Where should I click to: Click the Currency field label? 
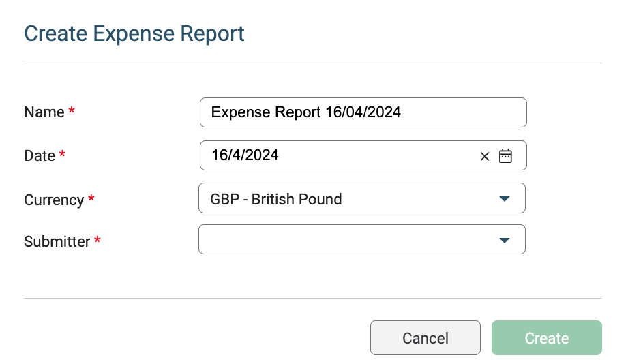(54, 200)
